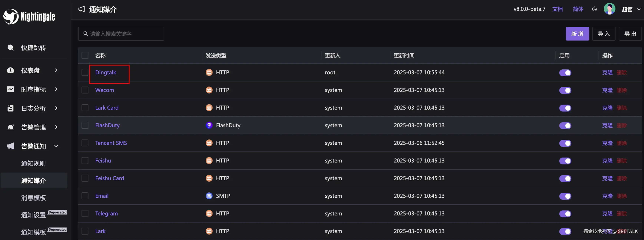
Task: Focus the keyword search input field
Action: pos(121,34)
